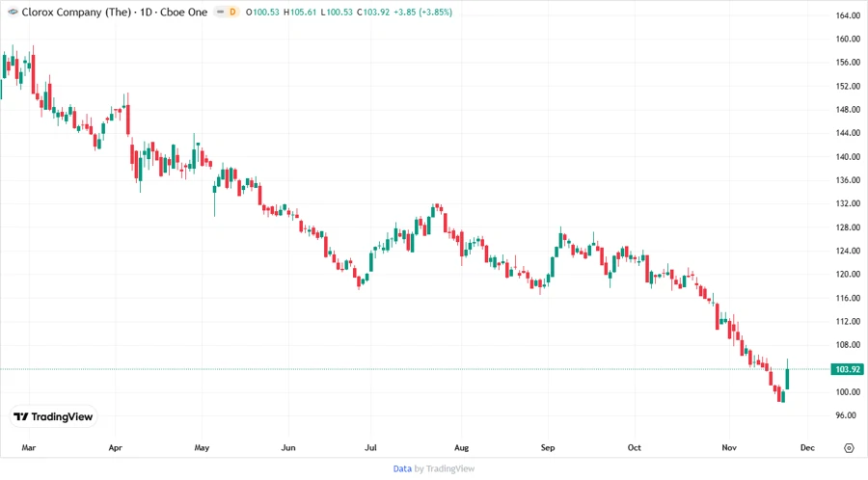Click the 'Nov' label on time axis

click(x=729, y=447)
